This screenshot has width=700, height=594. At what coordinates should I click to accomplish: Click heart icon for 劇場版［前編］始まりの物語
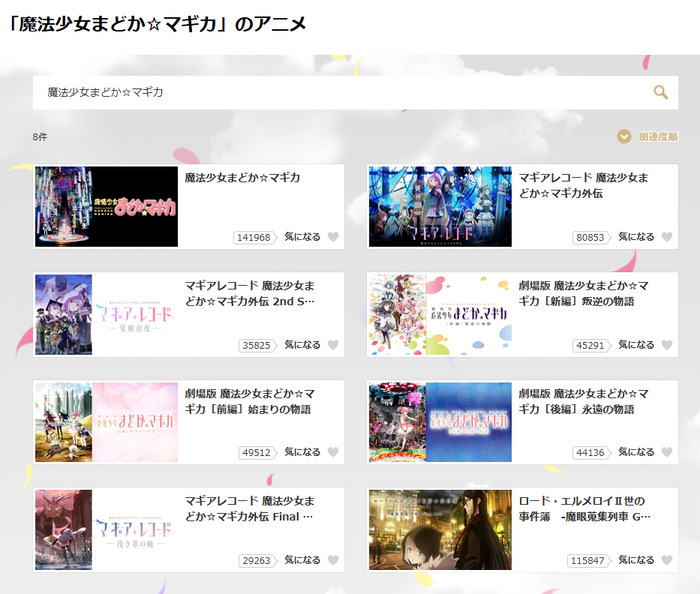(333, 452)
